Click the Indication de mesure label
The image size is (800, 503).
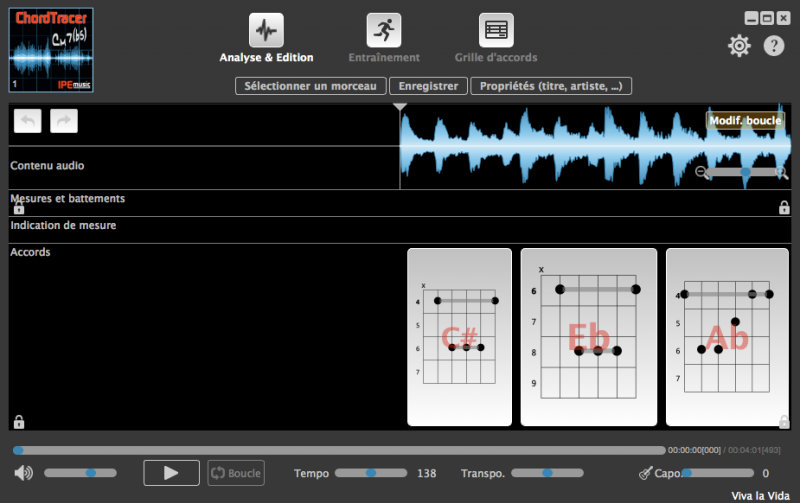[63, 225]
